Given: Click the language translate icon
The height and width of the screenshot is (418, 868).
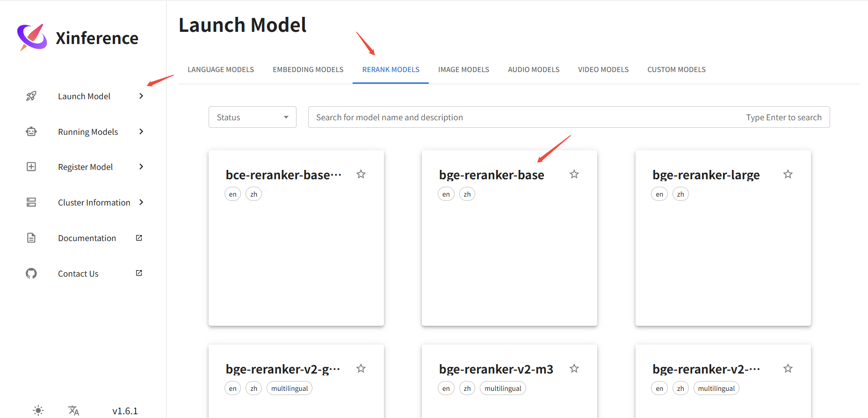Looking at the screenshot, I should (x=74, y=411).
